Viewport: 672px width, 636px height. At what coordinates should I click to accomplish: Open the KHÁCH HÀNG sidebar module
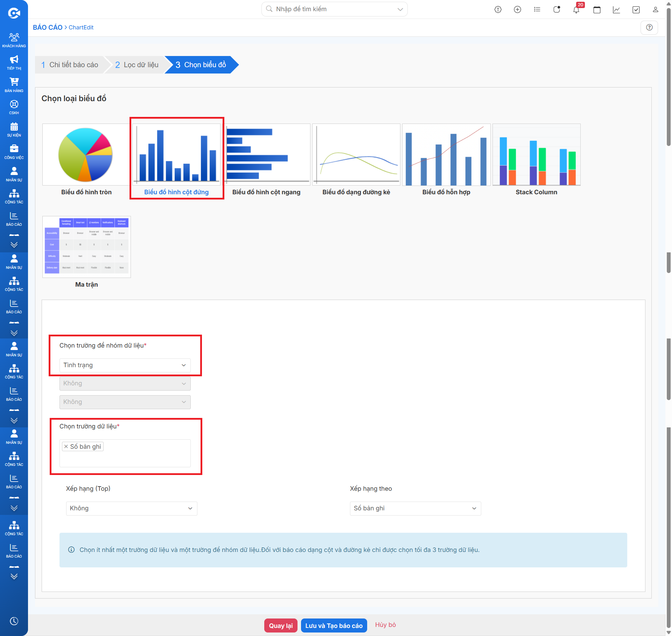point(14,40)
